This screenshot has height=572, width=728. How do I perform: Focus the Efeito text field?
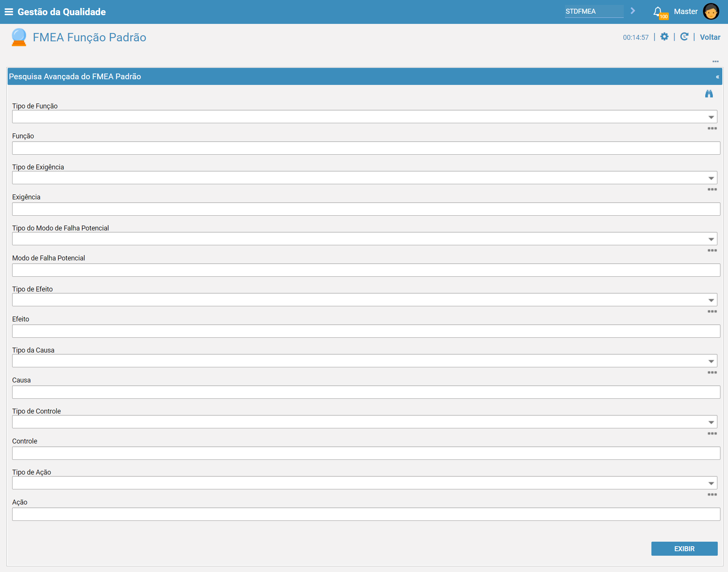(x=366, y=331)
